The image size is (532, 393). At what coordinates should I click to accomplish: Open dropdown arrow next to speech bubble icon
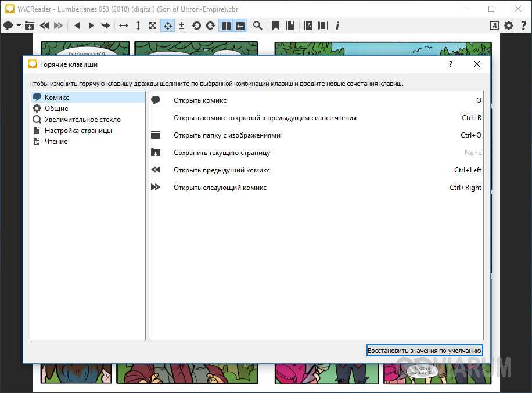click(x=19, y=26)
